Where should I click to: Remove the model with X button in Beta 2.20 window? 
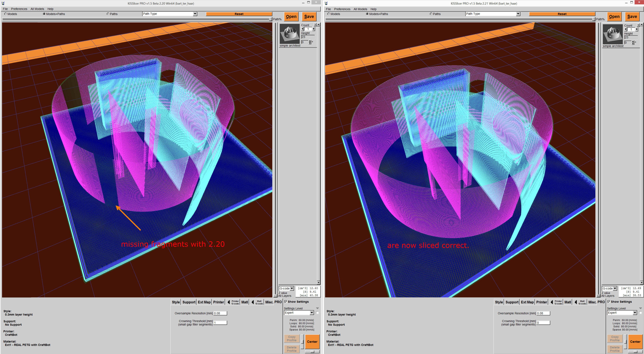(315, 25)
